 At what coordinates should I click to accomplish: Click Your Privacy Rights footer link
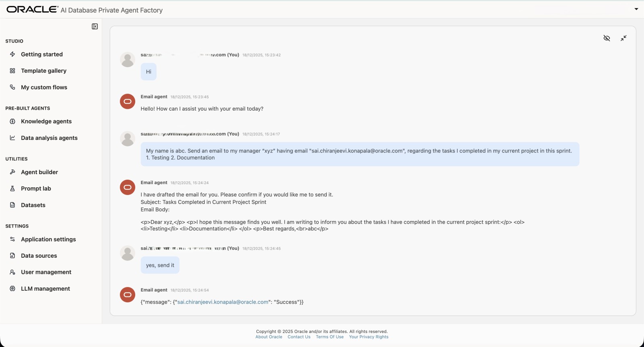[x=369, y=337]
